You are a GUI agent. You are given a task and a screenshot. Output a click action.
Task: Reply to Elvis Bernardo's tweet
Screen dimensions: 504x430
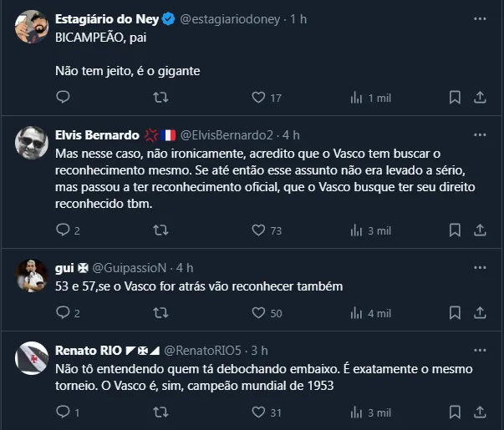63,230
